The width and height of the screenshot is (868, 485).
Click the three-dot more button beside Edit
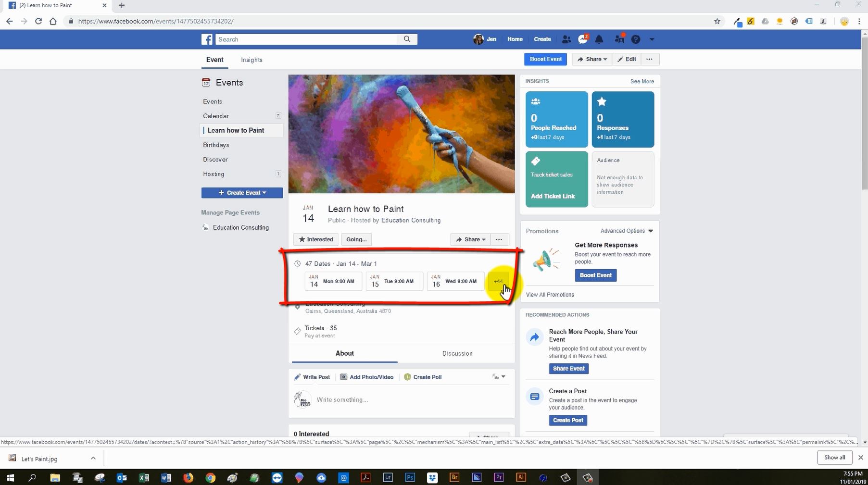tap(650, 59)
